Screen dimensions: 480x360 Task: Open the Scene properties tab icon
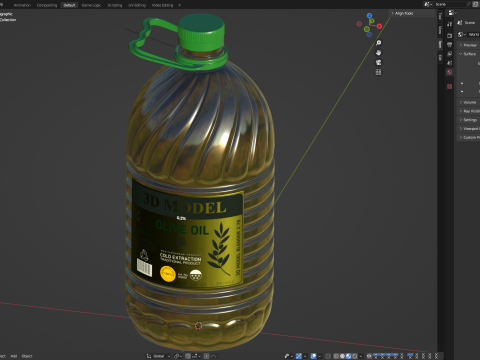point(449,63)
